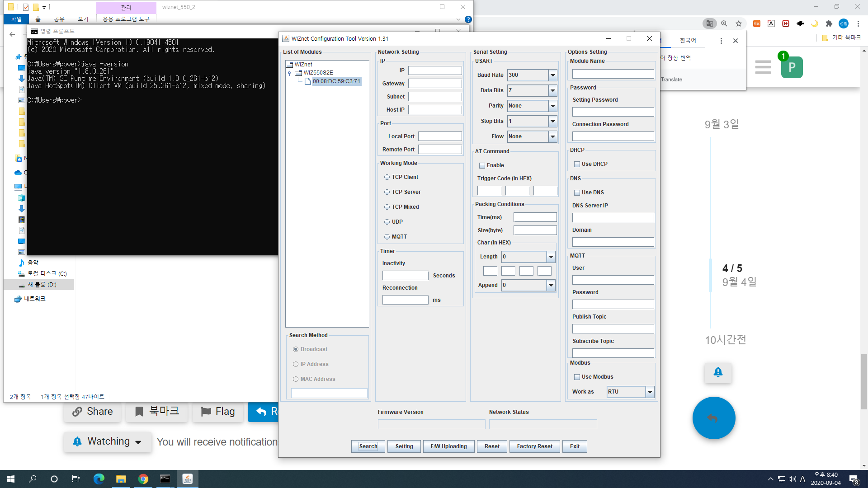Image resolution: width=868 pixels, height=488 pixels.
Task: Open Parity dropdown
Action: coord(552,106)
